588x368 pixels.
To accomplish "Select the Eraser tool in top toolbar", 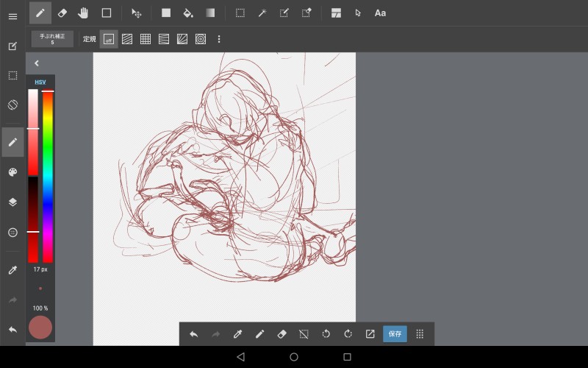I will [62, 13].
